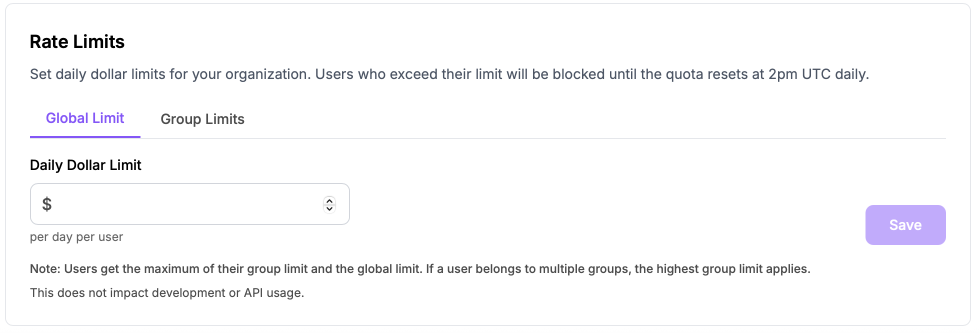The height and width of the screenshot is (333, 980).
Task: Click the "API usage" text at bottom
Action: click(273, 293)
